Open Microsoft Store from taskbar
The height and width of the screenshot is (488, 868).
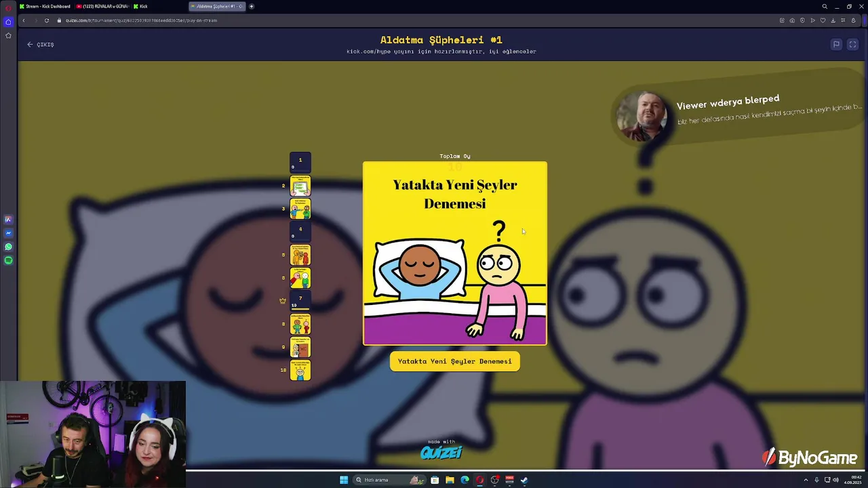(x=435, y=480)
